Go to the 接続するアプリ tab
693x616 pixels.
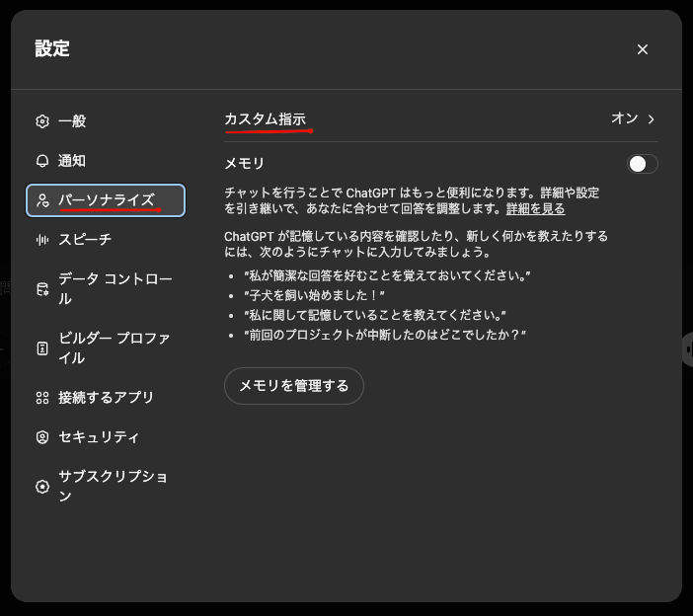pos(106,398)
